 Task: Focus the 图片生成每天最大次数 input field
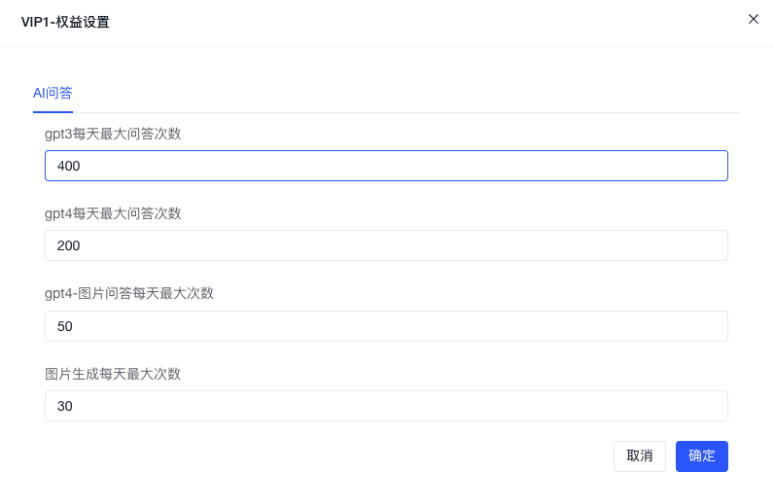click(386, 406)
